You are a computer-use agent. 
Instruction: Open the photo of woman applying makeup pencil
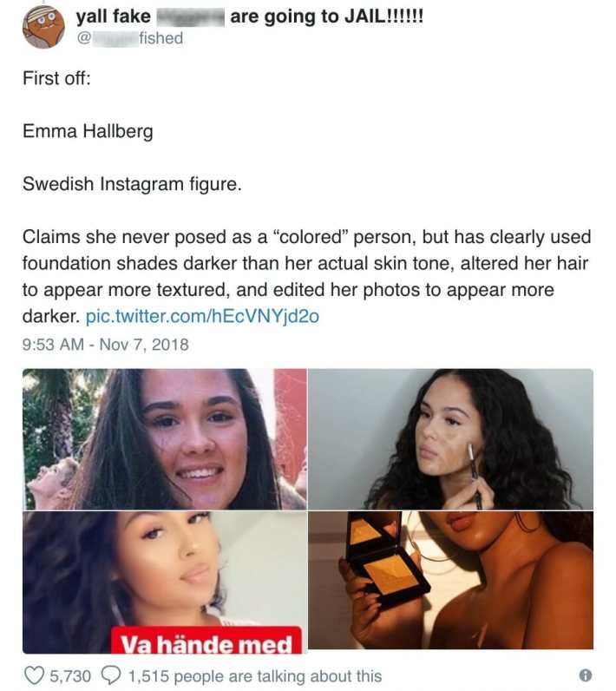[x=450, y=439]
